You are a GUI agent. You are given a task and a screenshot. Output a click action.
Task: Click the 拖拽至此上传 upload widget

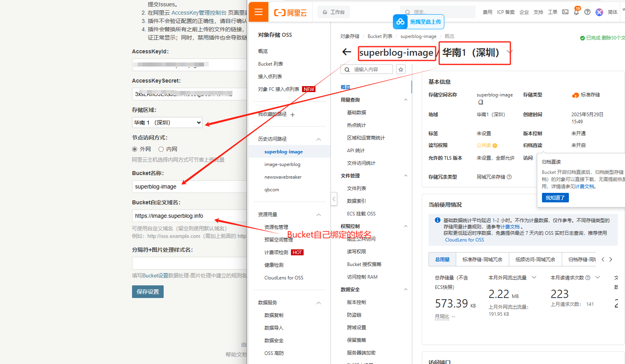pyautogui.click(x=418, y=22)
